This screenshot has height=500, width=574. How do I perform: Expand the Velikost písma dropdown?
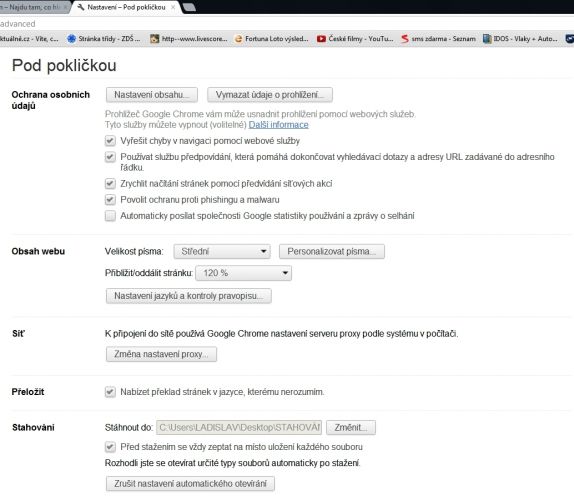222,251
